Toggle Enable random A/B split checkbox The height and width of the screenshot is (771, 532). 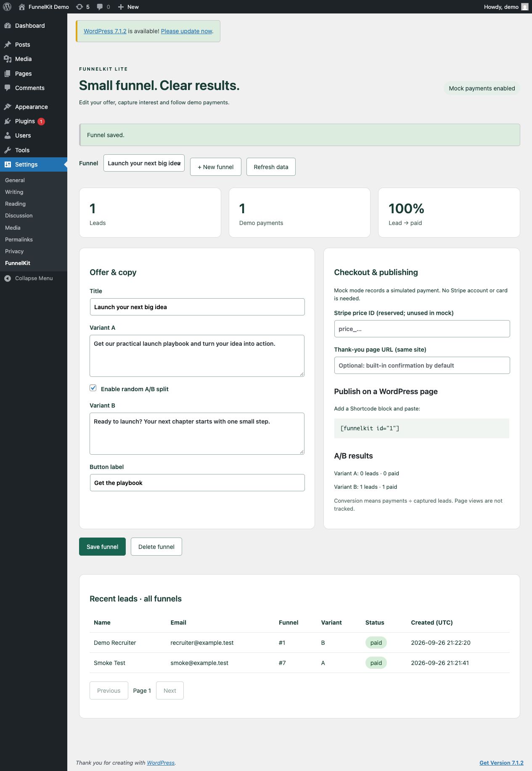pyautogui.click(x=93, y=388)
